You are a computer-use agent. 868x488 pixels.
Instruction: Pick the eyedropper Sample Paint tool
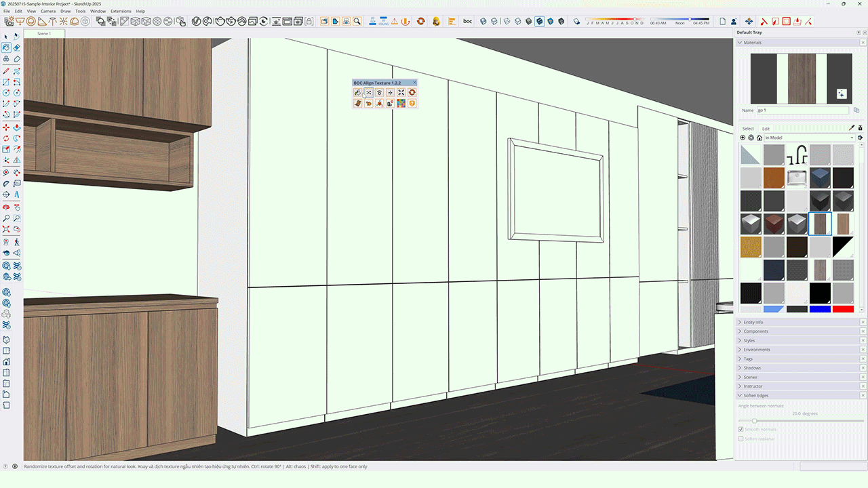click(852, 128)
